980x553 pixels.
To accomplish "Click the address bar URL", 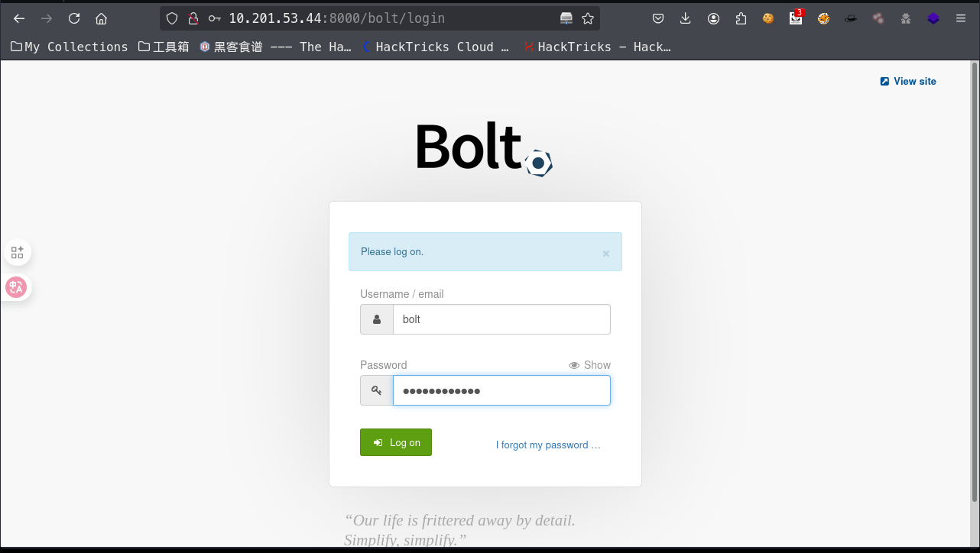I will [x=336, y=18].
